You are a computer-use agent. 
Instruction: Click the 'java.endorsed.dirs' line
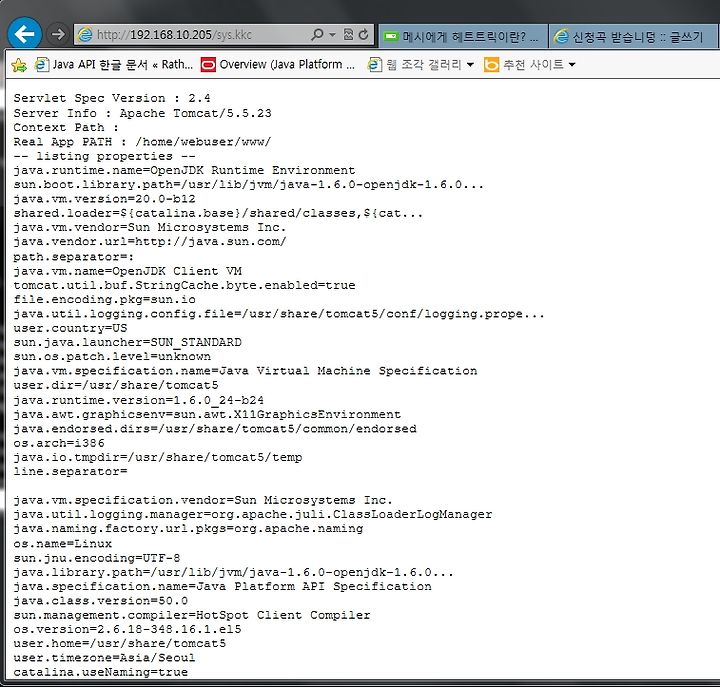coord(215,429)
